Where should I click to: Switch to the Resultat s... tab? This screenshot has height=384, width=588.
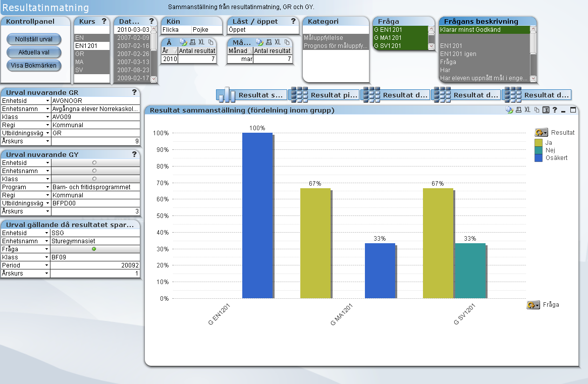point(252,95)
